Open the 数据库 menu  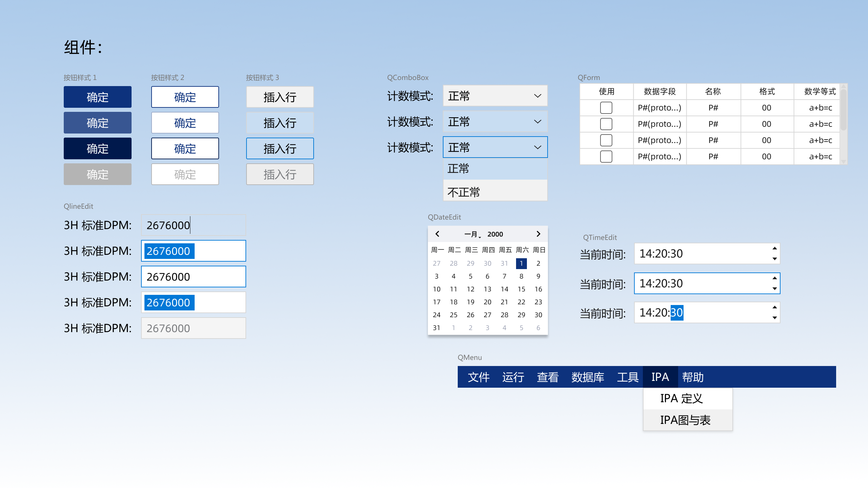587,377
